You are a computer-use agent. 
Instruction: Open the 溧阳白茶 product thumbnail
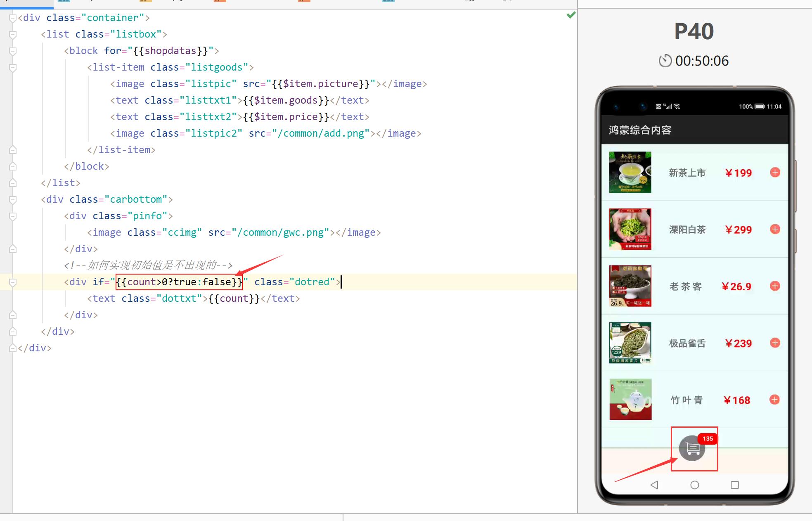pos(630,229)
